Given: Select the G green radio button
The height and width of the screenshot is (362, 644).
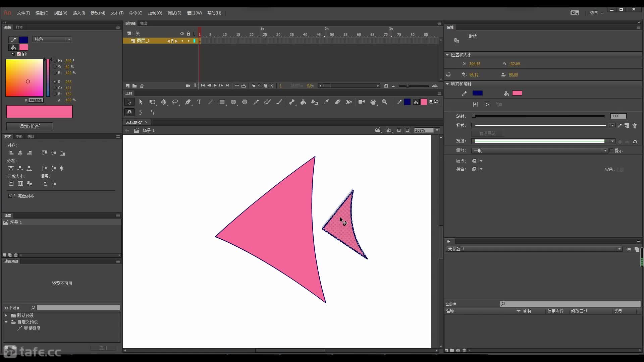Looking at the screenshot, I should click(x=55, y=88).
